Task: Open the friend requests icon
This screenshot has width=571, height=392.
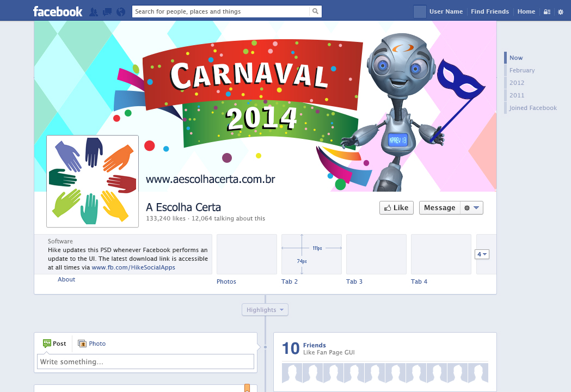Action: (94, 12)
